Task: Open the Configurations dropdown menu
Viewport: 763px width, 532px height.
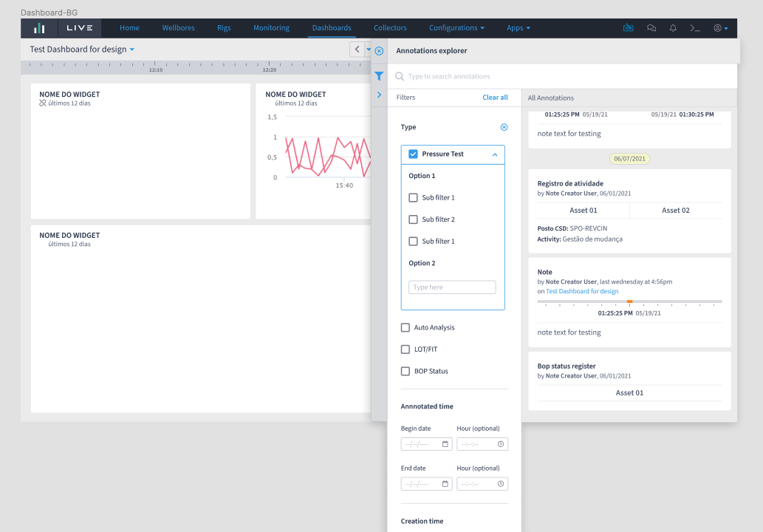Action: point(456,28)
